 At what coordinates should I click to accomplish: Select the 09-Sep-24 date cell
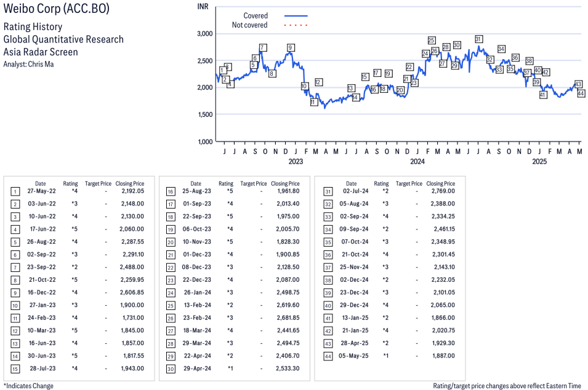point(354,229)
